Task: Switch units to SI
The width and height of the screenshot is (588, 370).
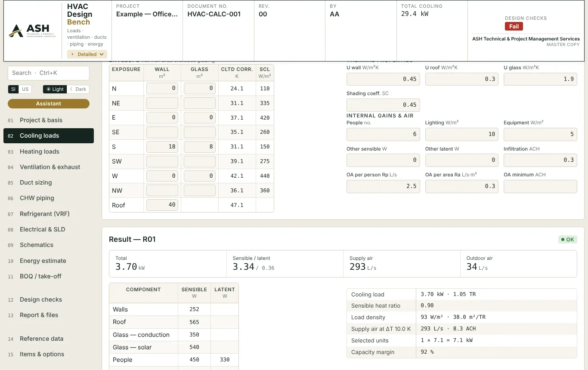Action: 13,89
